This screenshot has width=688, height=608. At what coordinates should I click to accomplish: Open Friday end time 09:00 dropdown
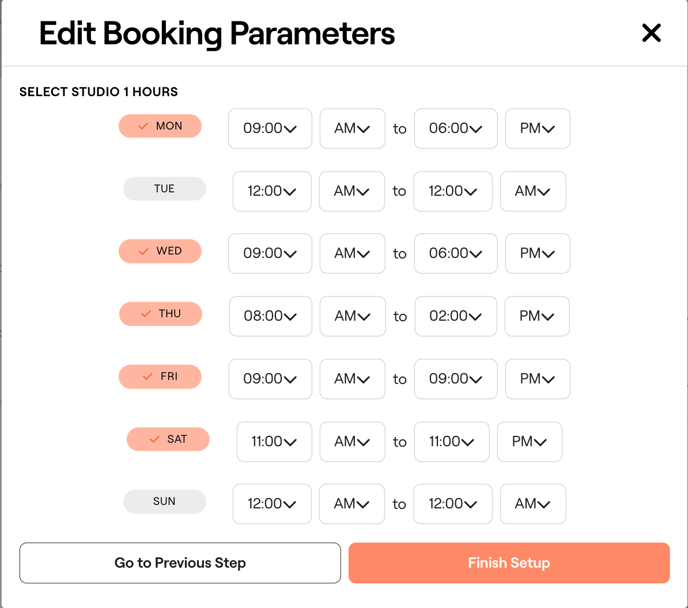point(456,379)
